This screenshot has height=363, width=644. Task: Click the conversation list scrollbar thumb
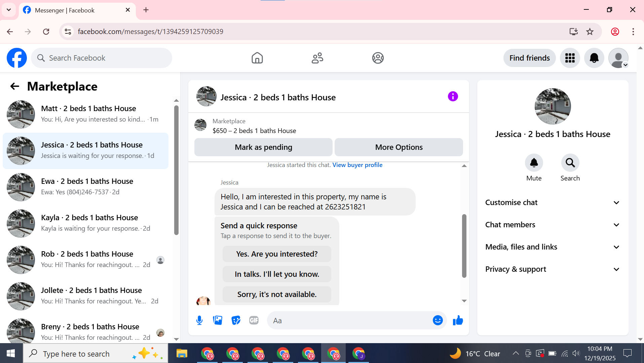[x=176, y=170]
